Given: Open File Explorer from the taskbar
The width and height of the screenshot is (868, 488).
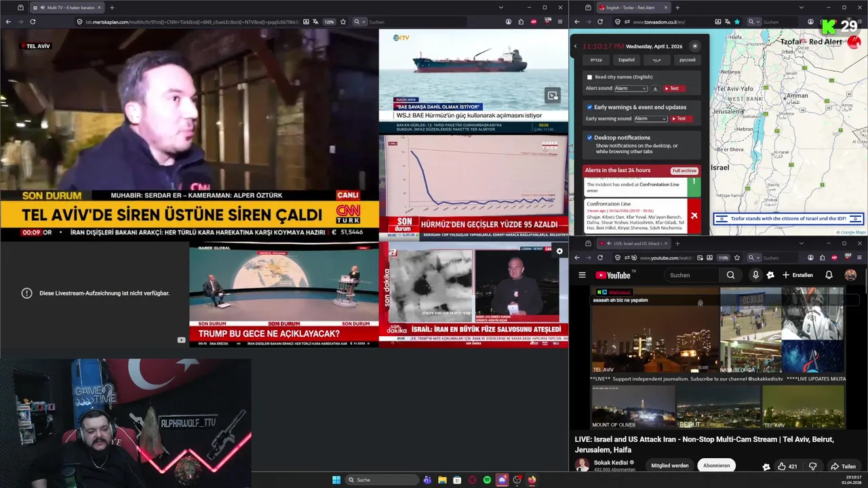Looking at the screenshot, I should pos(442,480).
